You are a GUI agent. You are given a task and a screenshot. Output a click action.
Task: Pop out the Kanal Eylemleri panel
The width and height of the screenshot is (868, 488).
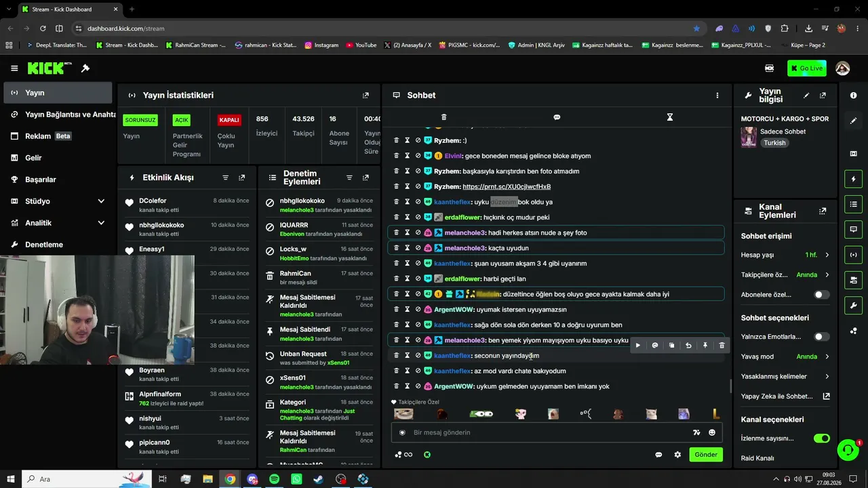(823, 211)
